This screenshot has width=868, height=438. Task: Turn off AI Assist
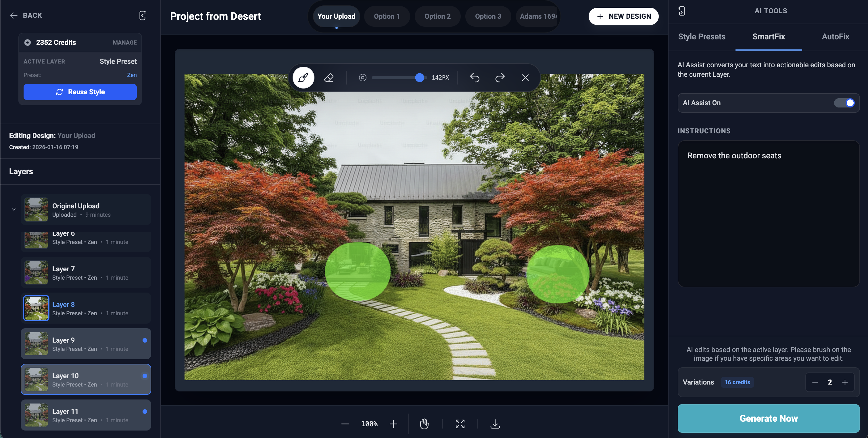tap(844, 103)
